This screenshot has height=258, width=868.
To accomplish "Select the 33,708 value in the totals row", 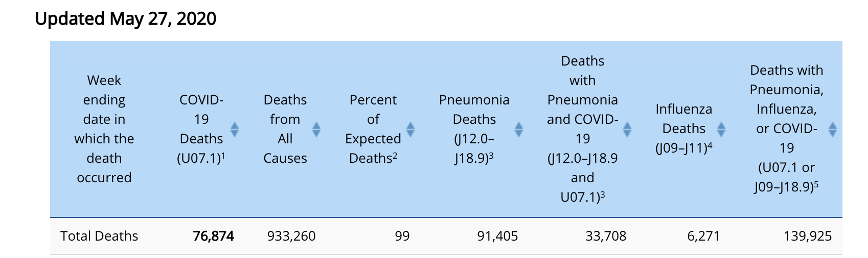I will [x=606, y=236].
